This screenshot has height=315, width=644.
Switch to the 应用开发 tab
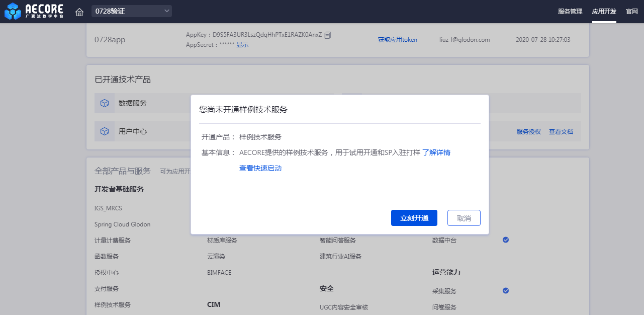click(x=604, y=12)
